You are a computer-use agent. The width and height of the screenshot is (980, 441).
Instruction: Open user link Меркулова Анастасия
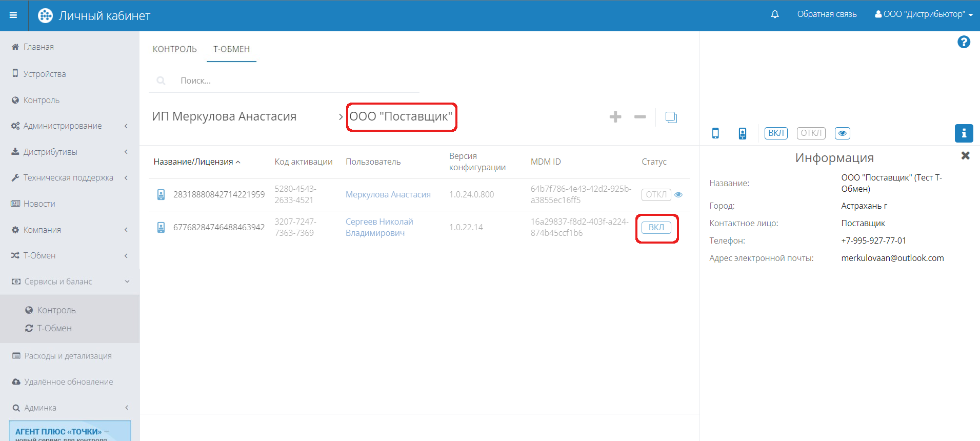click(x=388, y=195)
